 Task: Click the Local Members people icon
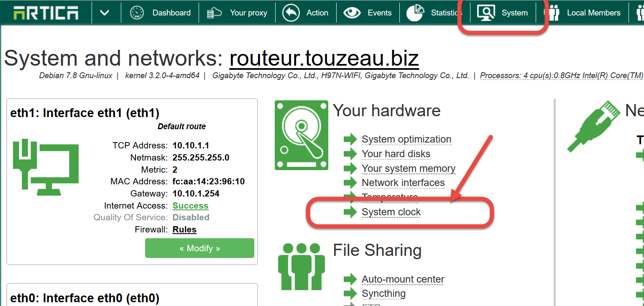pyautogui.click(x=554, y=13)
